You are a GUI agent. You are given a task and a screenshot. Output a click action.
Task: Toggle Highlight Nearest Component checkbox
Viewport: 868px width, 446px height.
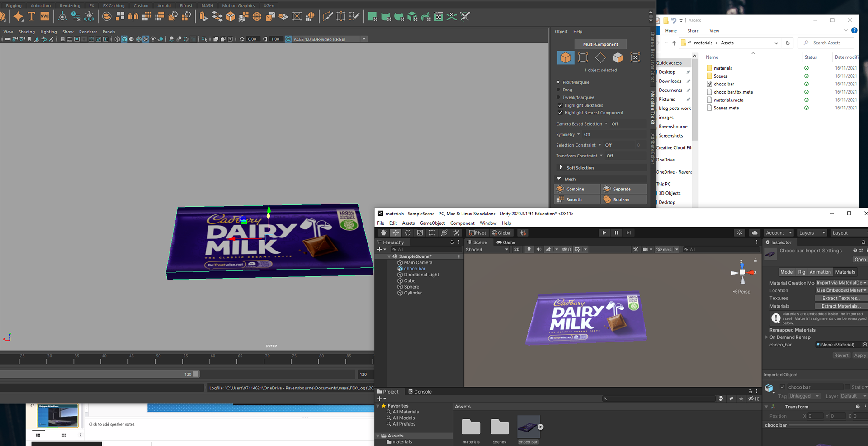(x=560, y=113)
